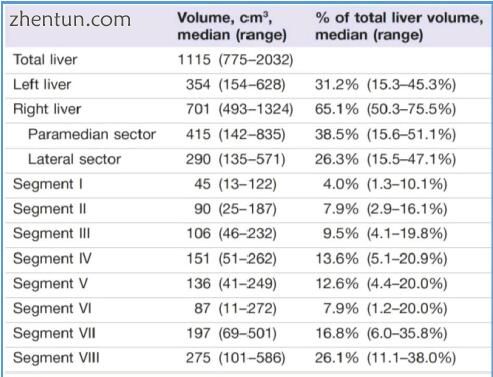Click the Segment VI row label

point(52,308)
